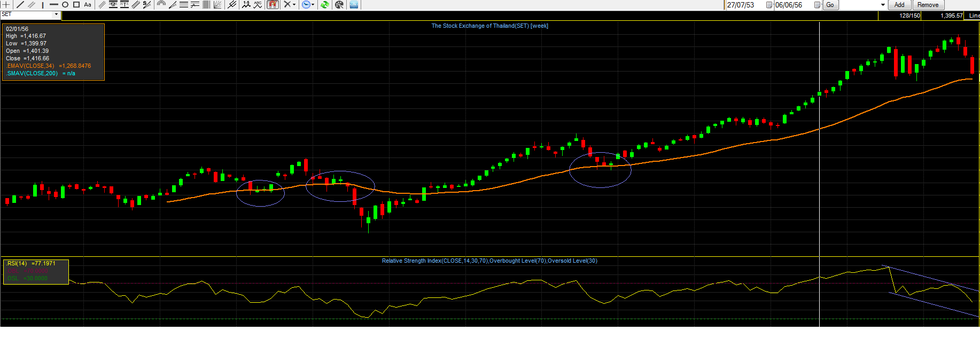Open the start date calendar picker

pos(769,5)
